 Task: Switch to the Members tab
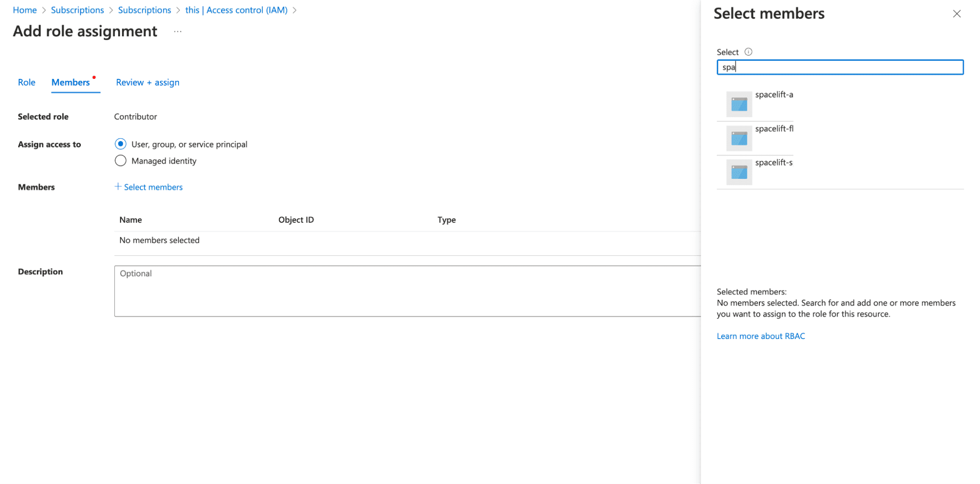point(71,82)
